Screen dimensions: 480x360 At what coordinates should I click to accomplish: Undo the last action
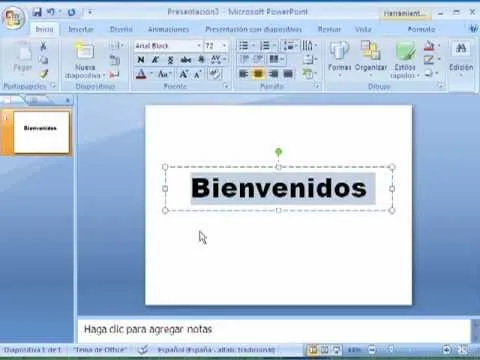coord(51,12)
